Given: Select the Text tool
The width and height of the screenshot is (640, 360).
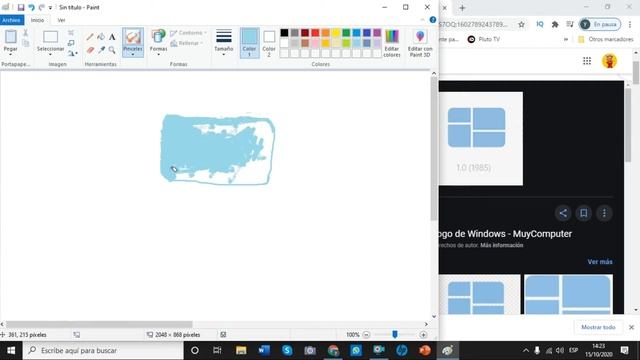Looking at the screenshot, I should [x=112, y=37].
